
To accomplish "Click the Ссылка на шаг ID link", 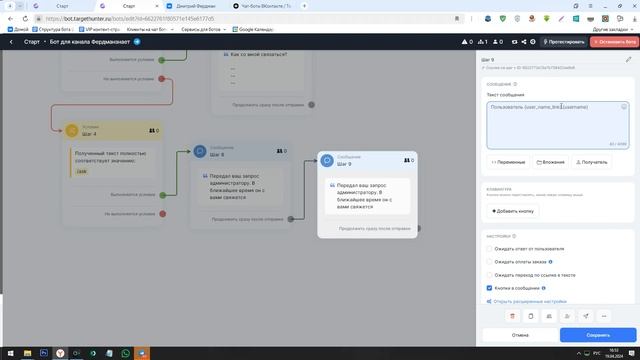I will (528, 68).
